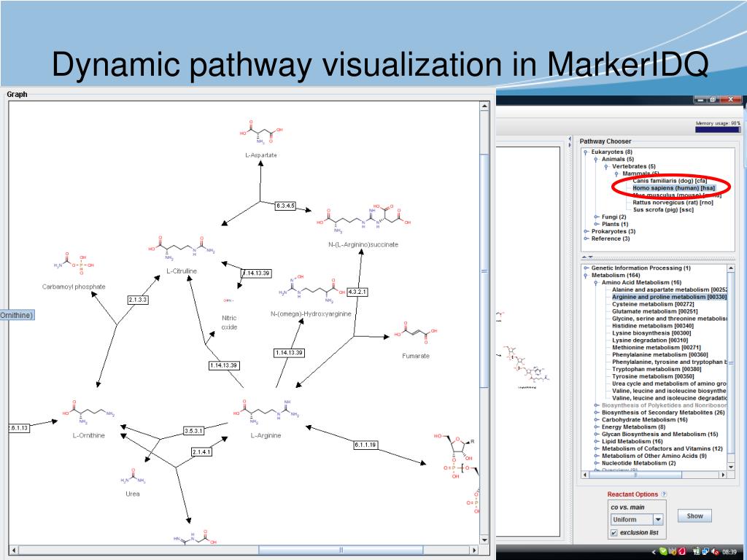747x560 pixels.
Task: Select the L-Ornithine structure image
Action: click(88, 413)
